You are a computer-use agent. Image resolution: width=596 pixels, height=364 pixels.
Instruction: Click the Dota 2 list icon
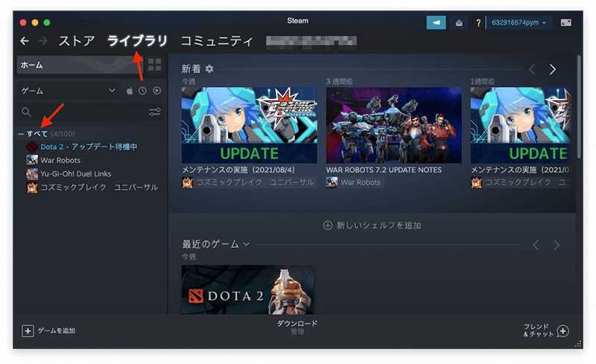coord(32,147)
